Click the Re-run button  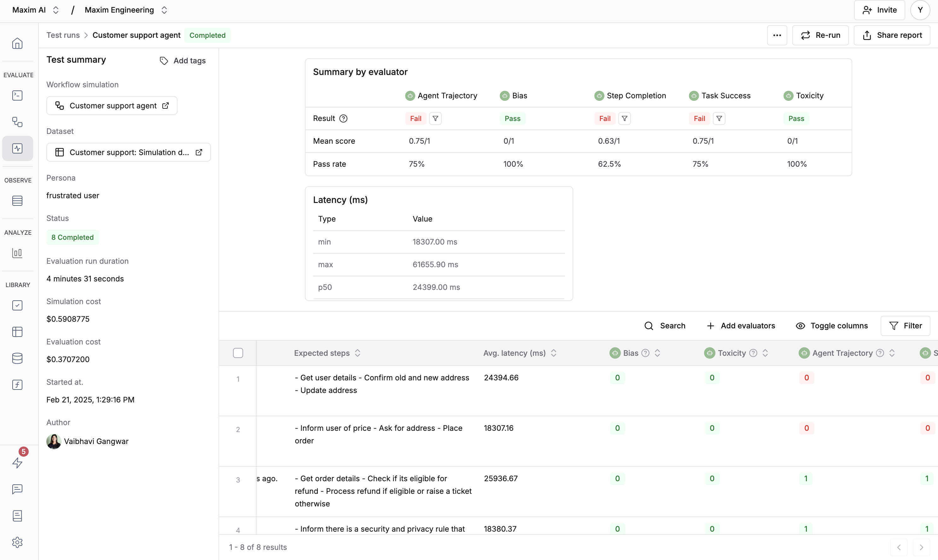[820, 36]
